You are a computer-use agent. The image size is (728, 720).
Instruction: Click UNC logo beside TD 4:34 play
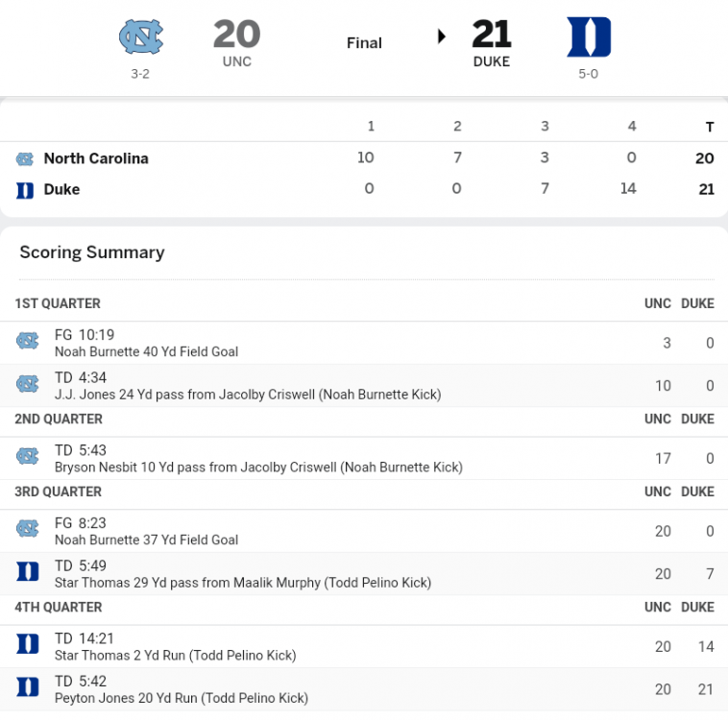tap(28, 384)
